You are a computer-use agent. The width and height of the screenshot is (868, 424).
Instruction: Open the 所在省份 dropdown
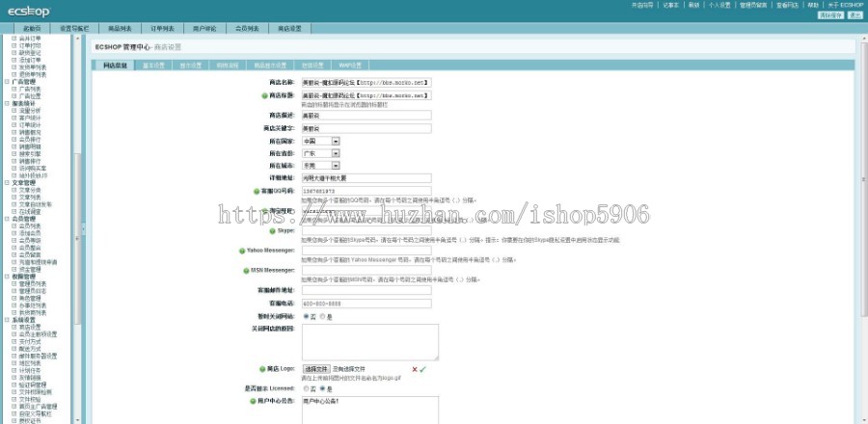pos(321,153)
